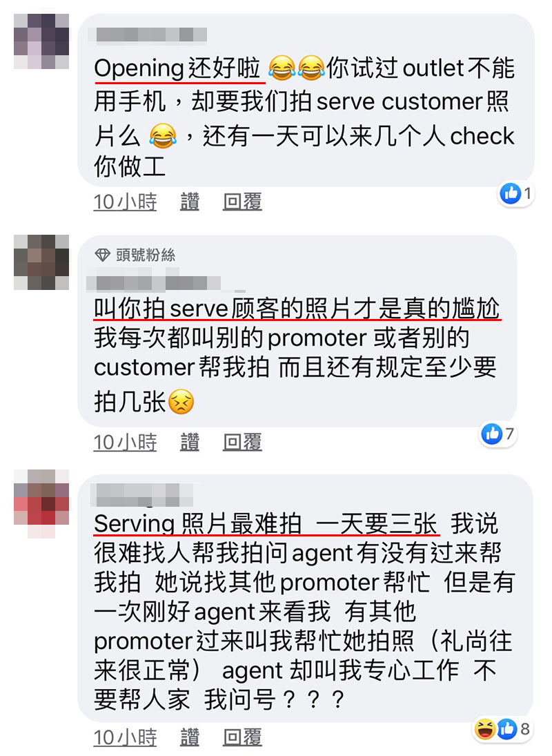Reply to the first comment via 回覆
Viewport: 552px width, 756px height.
(242, 202)
